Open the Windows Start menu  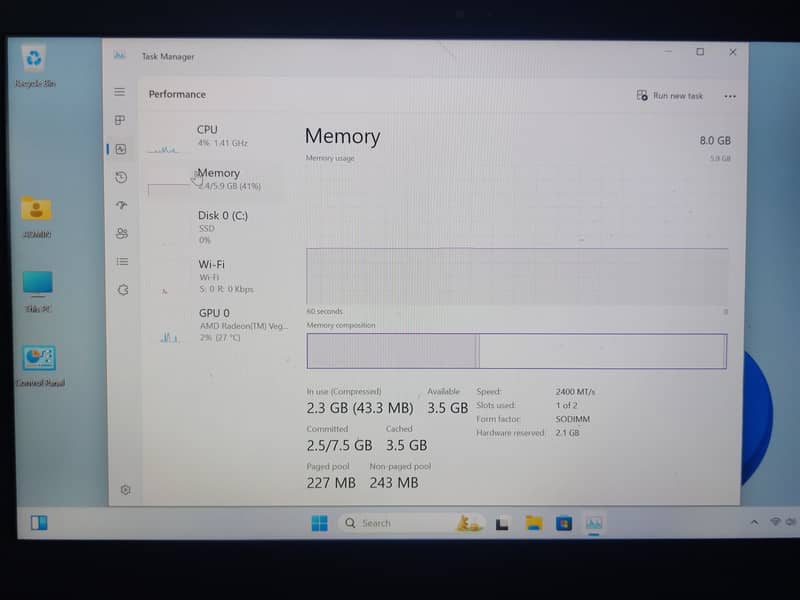pos(319,523)
